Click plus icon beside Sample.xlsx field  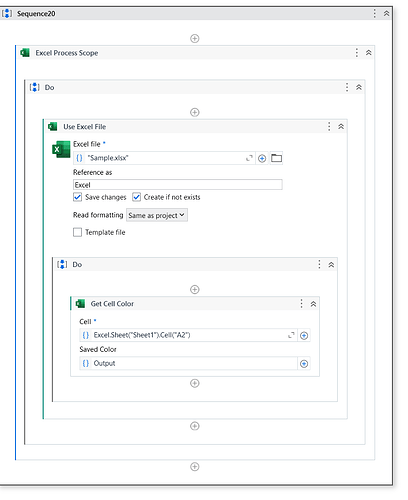pyautogui.click(x=262, y=158)
